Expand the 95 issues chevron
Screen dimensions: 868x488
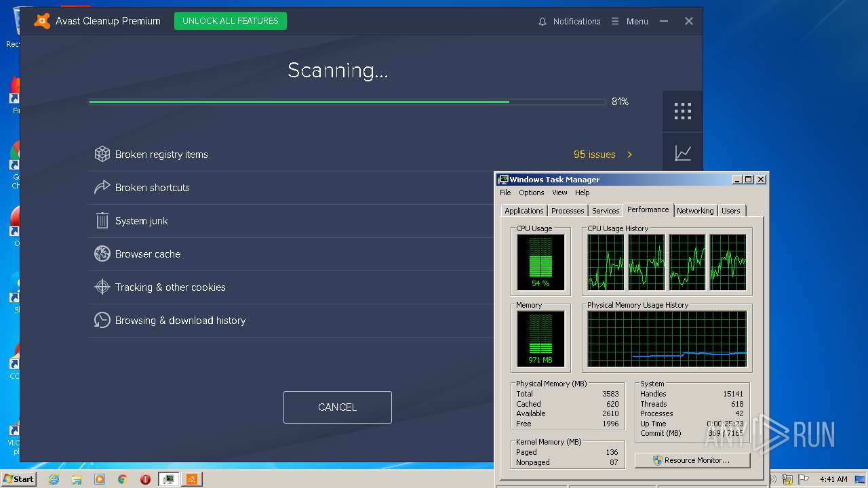click(x=629, y=155)
